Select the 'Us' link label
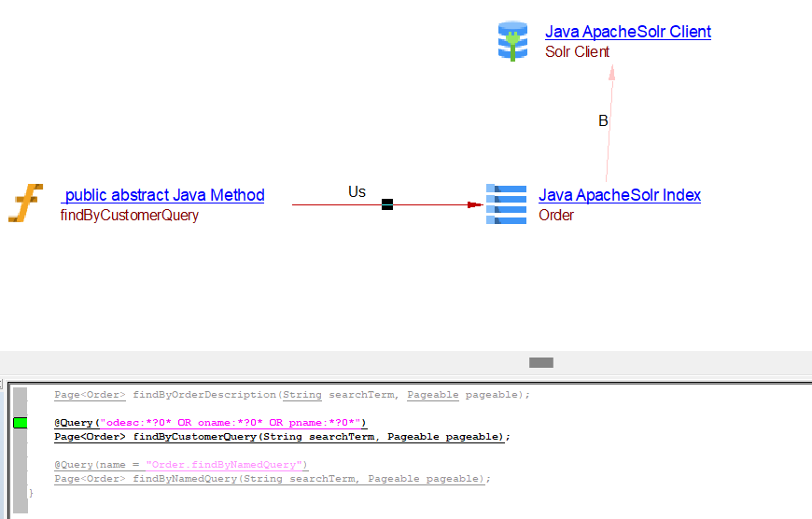Viewport: 812px width, 519px height. click(357, 192)
